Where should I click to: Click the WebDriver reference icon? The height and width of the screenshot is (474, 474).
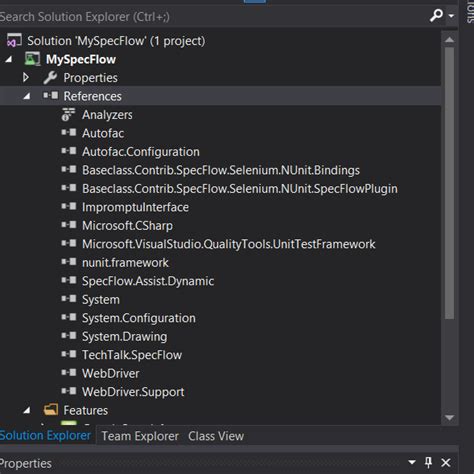click(x=69, y=372)
